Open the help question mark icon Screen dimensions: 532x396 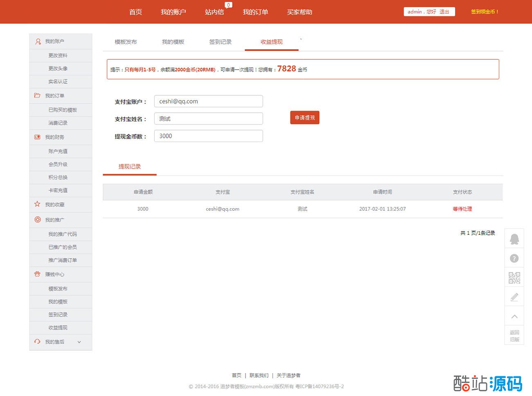[x=514, y=259]
